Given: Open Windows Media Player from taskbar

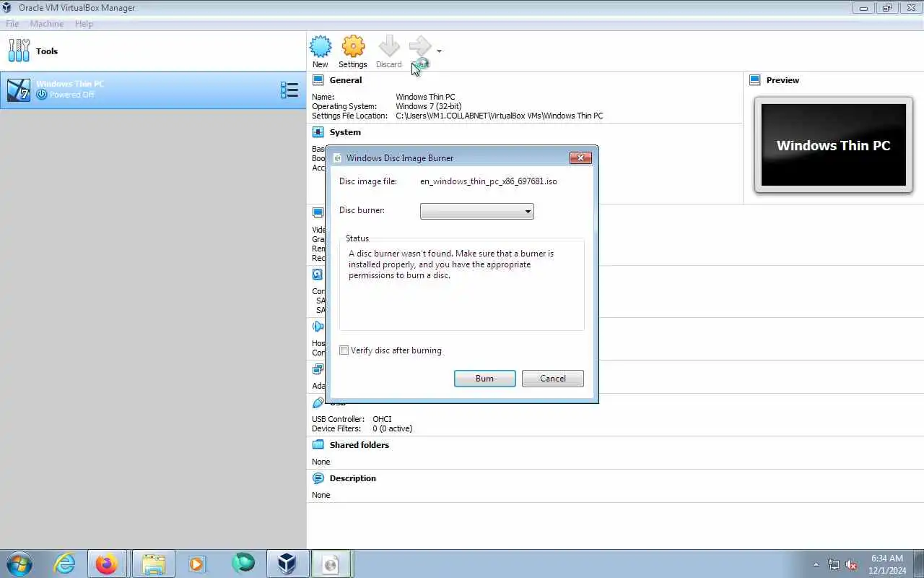Looking at the screenshot, I should pos(197,564).
